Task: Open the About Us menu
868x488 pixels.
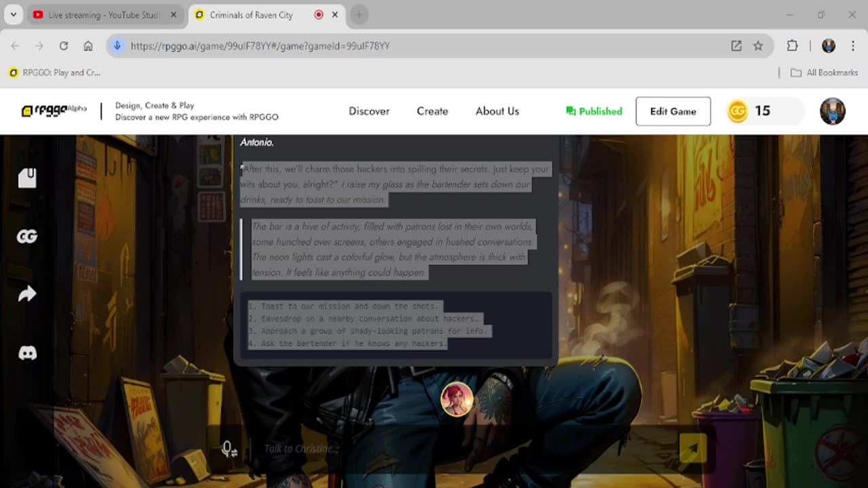Action: [x=497, y=111]
